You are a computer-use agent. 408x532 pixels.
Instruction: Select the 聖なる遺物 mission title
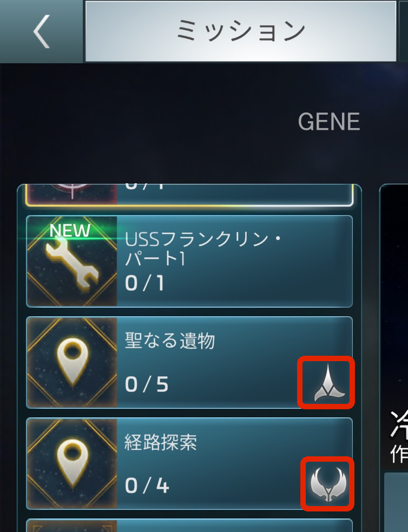pyautogui.click(x=170, y=341)
